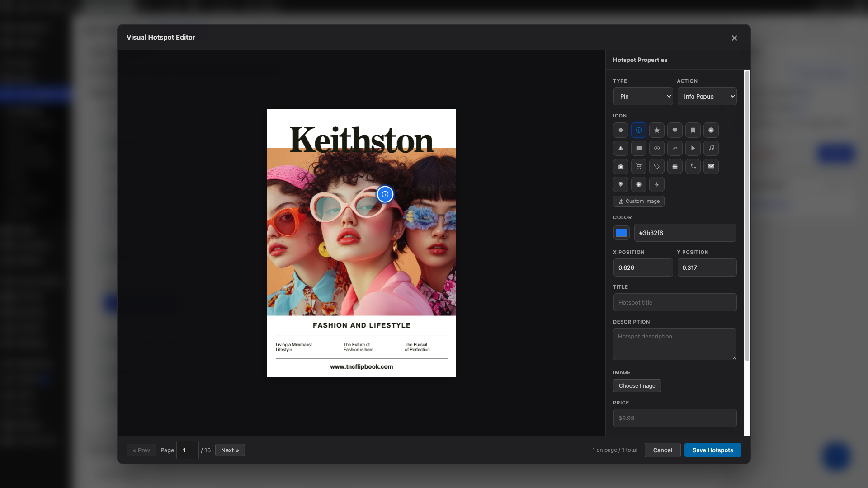
Task: Cancel the hotspot editing
Action: (663, 450)
